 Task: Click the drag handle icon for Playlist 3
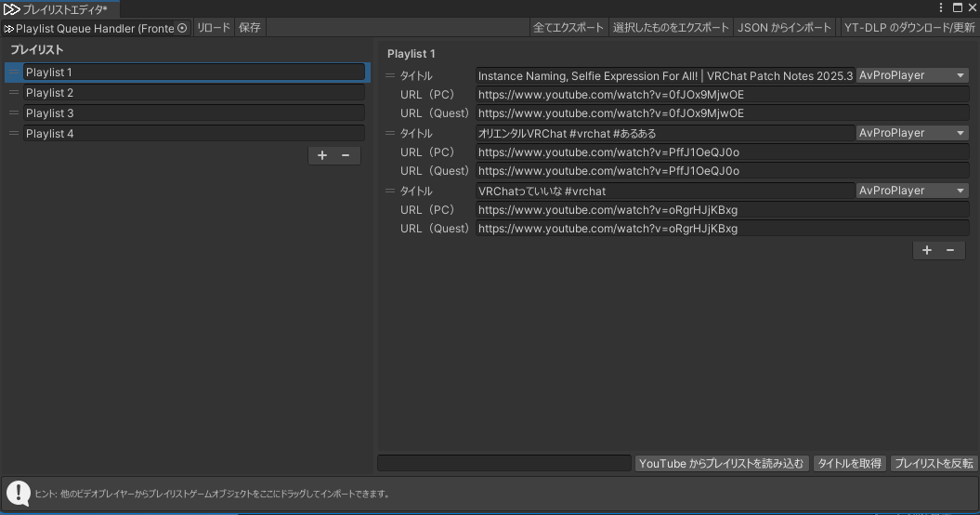click(x=14, y=112)
